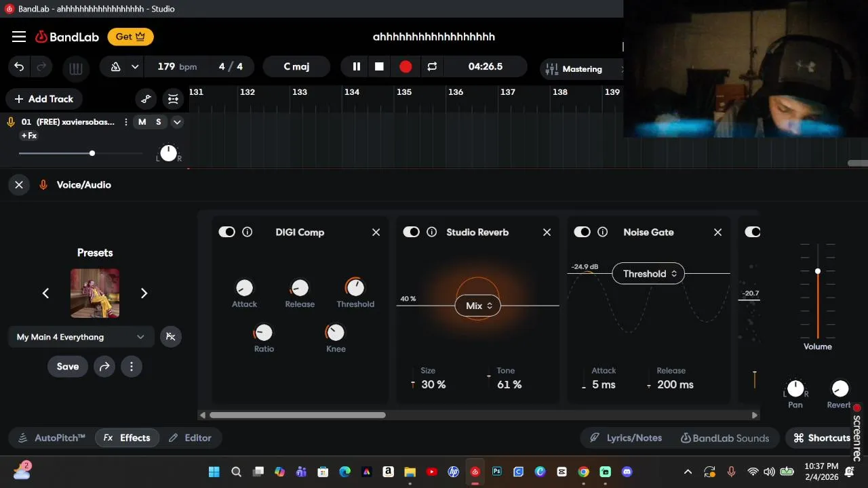The width and height of the screenshot is (868, 488).
Task: Click the DIGI Comp Release knob
Action: pos(299,287)
